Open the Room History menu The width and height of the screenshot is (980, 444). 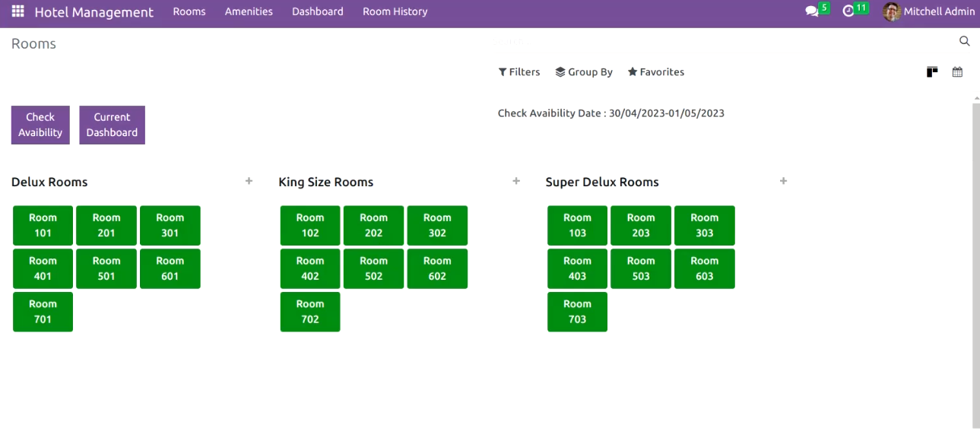click(395, 11)
